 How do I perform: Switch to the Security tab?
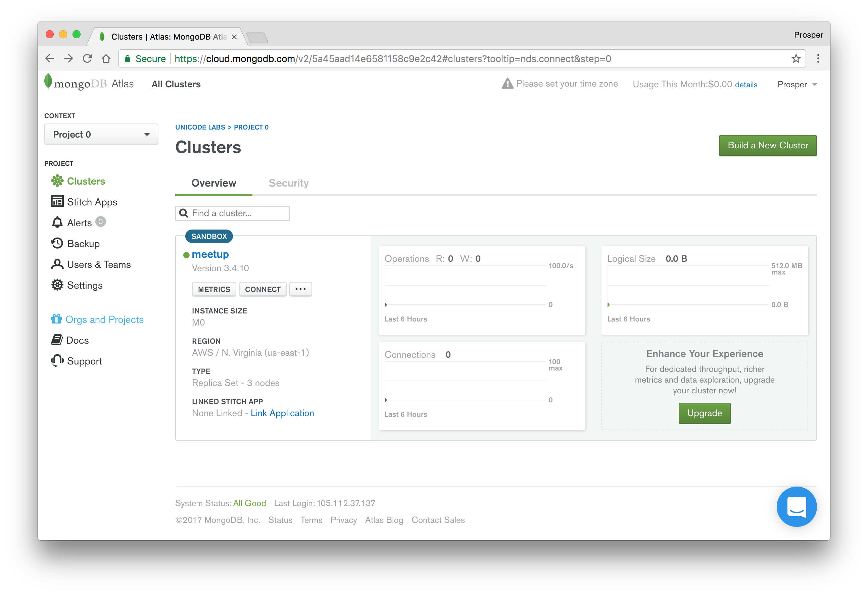(289, 183)
